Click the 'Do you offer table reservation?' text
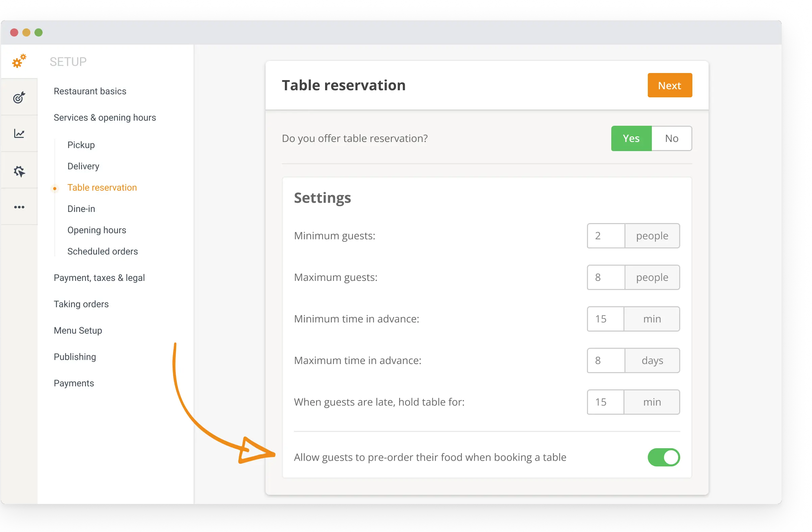This screenshot has width=812, height=532. [x=355, y=138]
